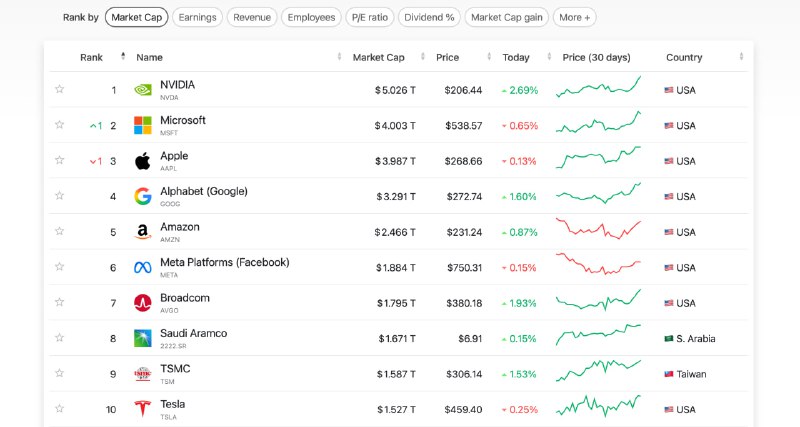Sort table by Market Cap column
Screen dimensions: 800x427
click(x=381, y=57)
